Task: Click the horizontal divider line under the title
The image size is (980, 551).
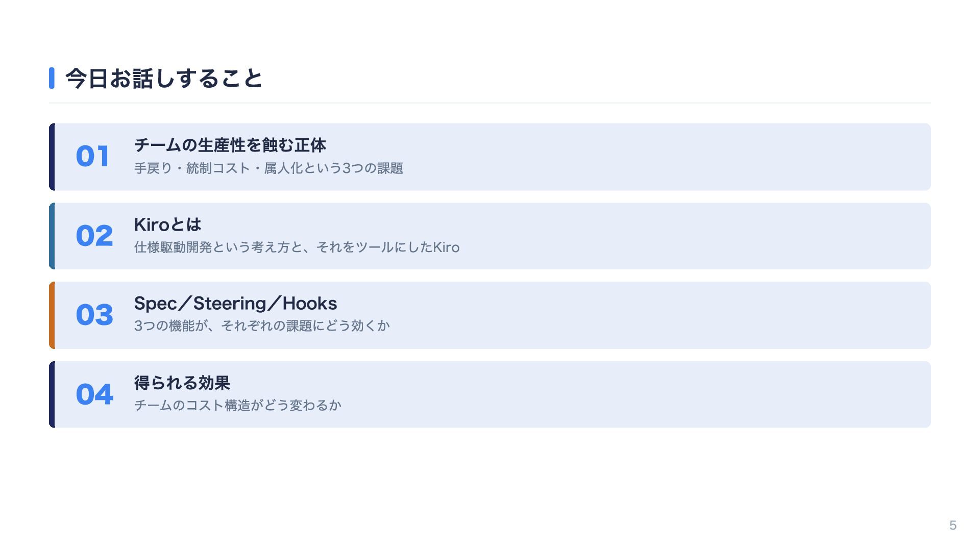Action: click(x=490, y=103)
